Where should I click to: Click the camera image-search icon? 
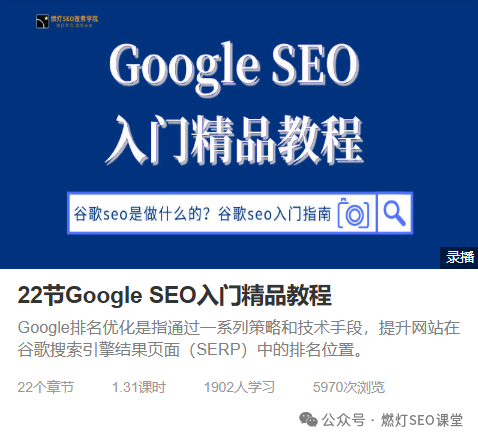click(354, 214)
